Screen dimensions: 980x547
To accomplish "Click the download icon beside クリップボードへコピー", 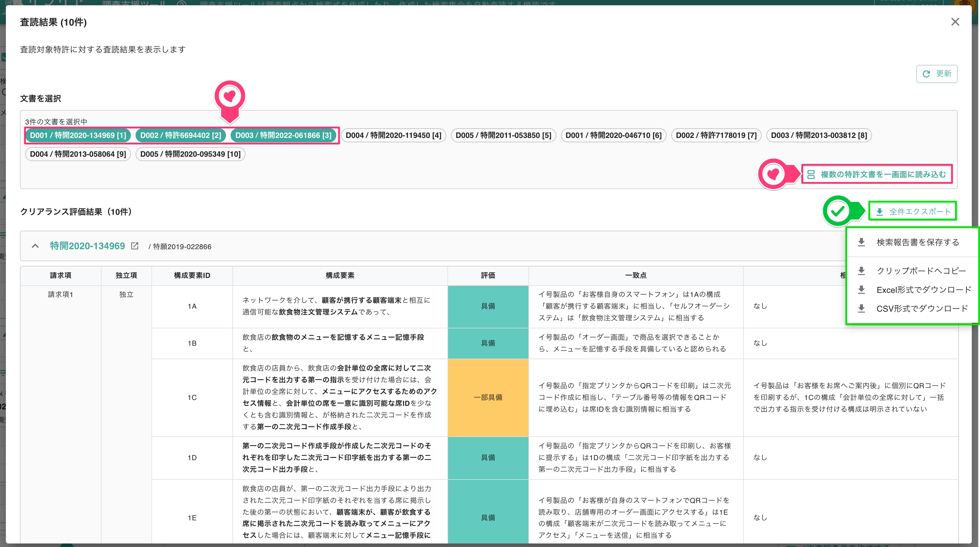I will coord(862,271).
